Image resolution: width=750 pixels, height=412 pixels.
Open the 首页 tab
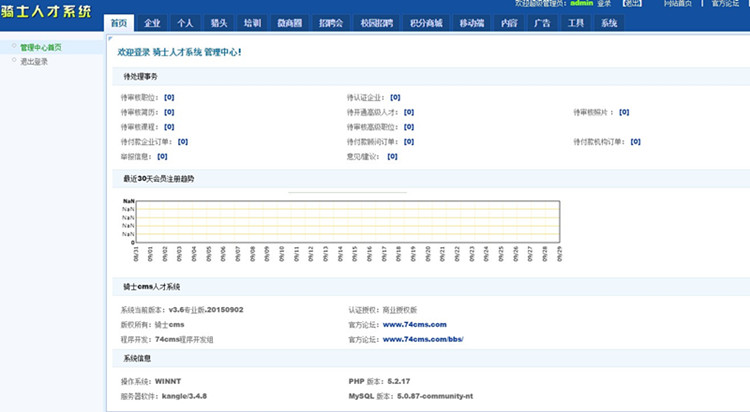(x=119, y=22)
